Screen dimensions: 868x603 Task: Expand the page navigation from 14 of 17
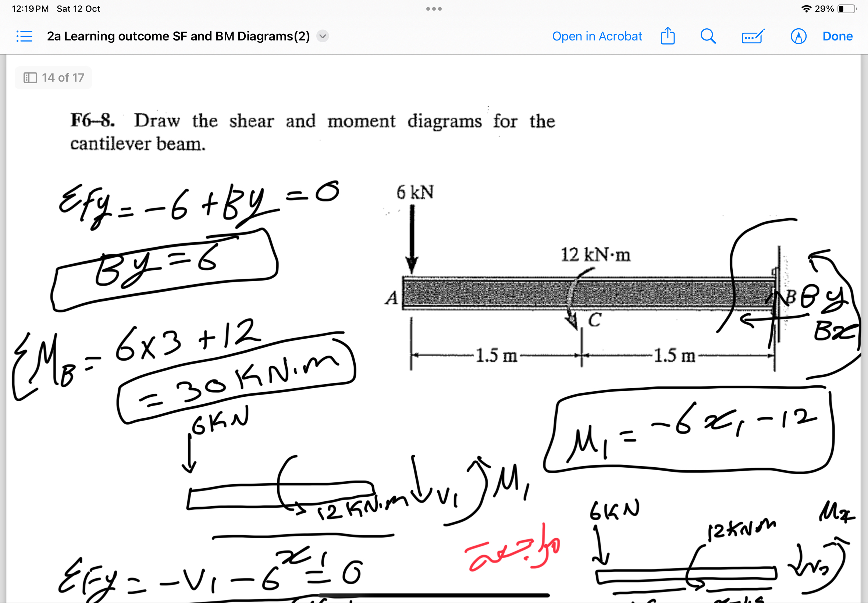[x=53, y=78]
